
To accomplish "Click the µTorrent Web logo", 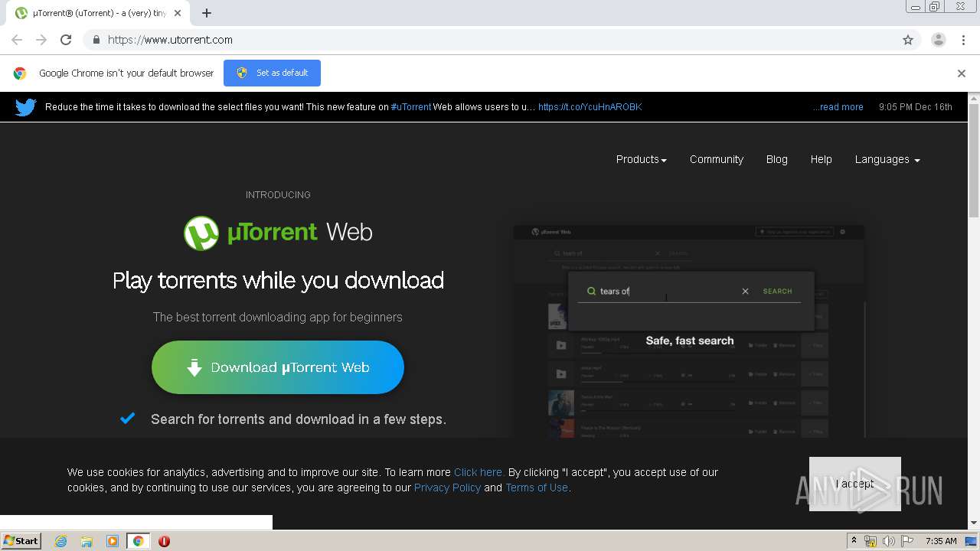I will point(278,233).
